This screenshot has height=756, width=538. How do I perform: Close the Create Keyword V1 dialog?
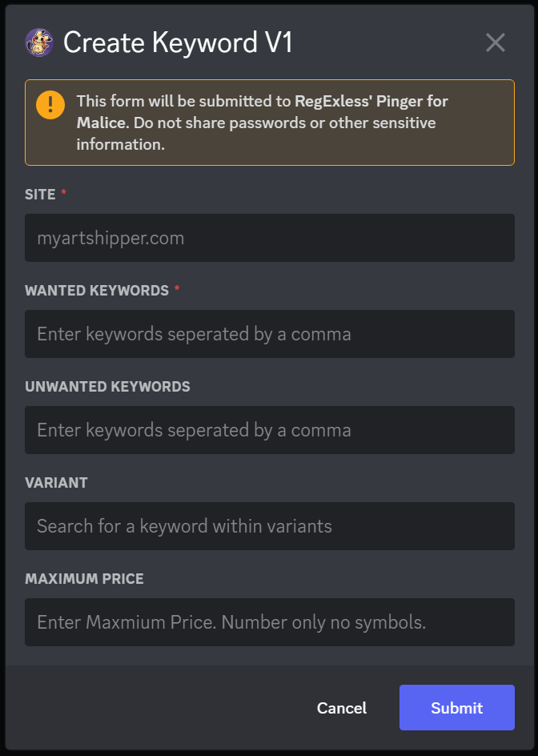496,42
